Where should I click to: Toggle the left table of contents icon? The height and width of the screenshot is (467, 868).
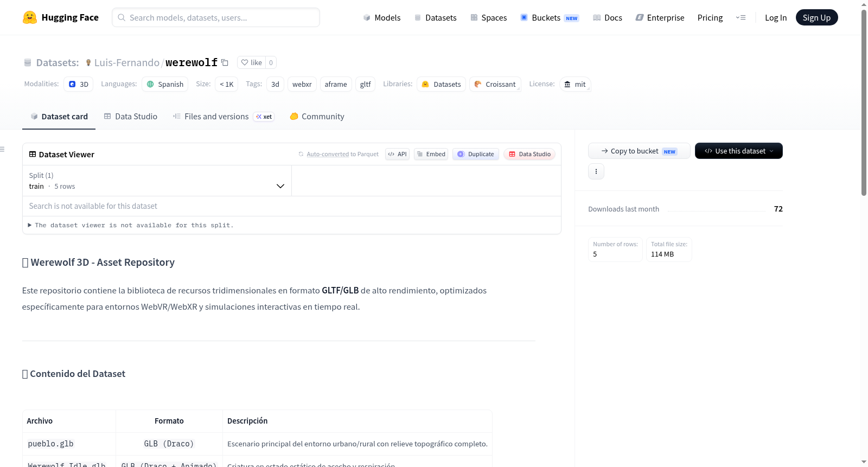pos(3,149)
